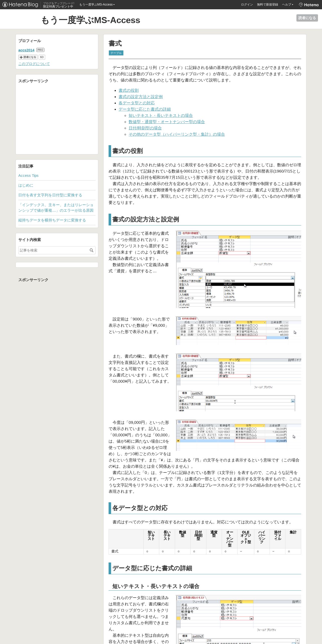Open このブログについて link
This screenshot has height=644, width=322.
pos(34,64)
